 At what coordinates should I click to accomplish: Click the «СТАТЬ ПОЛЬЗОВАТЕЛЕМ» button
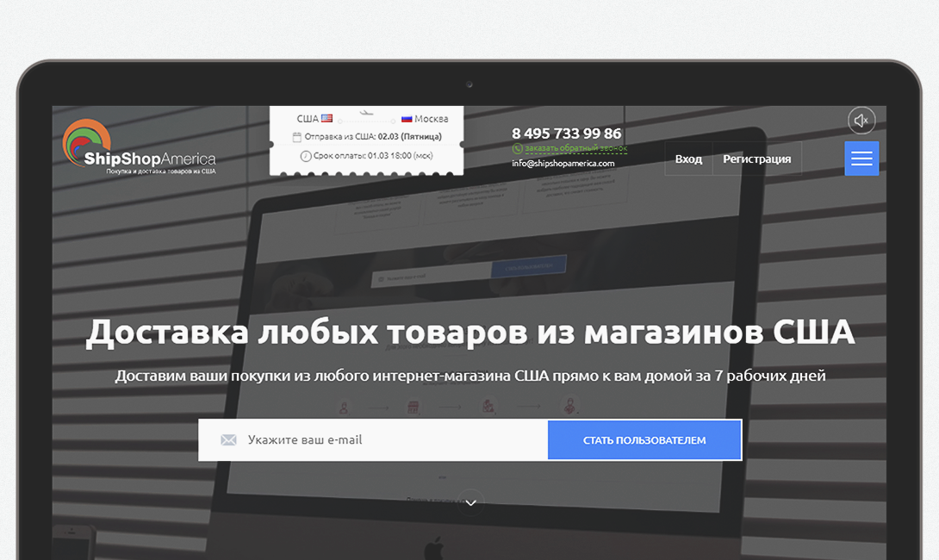click(644, 439)
